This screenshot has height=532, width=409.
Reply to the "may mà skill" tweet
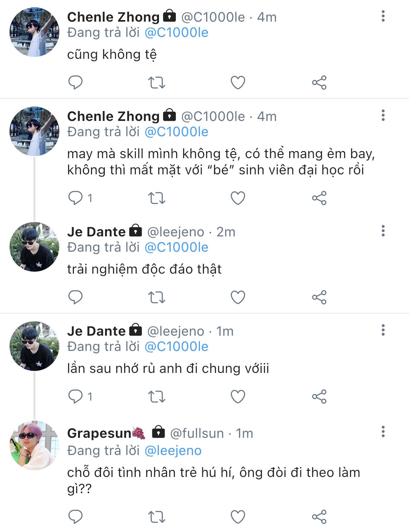point(75,198)
